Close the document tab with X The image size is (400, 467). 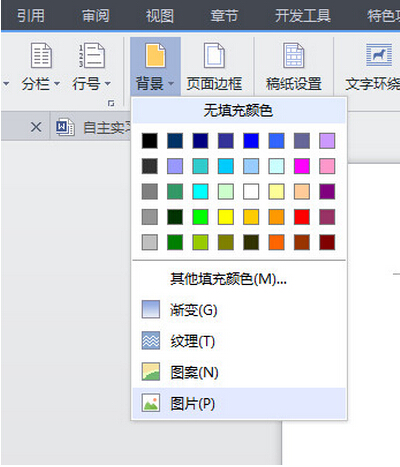36,127
